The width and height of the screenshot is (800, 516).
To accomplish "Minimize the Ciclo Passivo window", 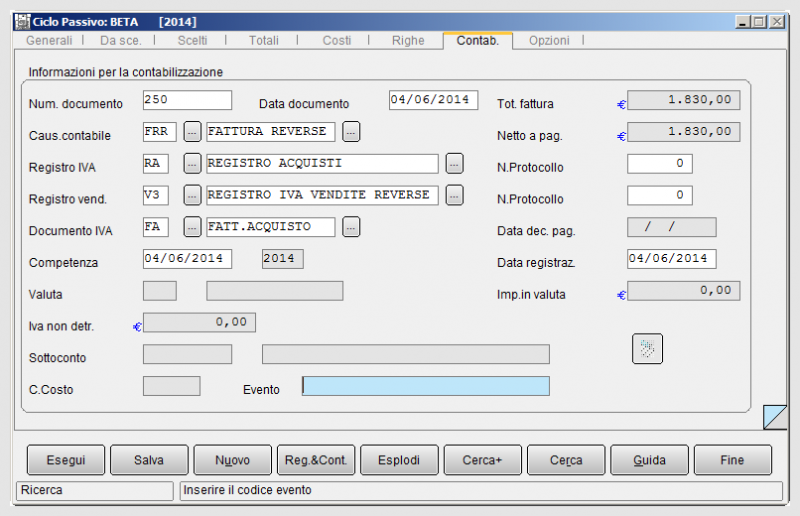I will 742,22.
